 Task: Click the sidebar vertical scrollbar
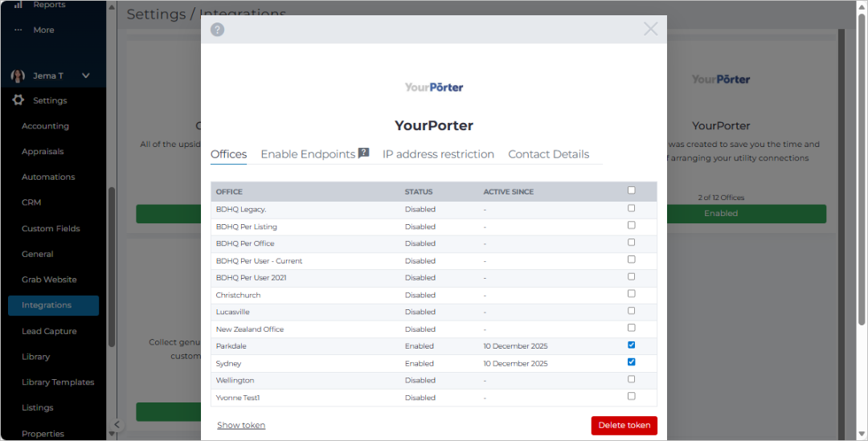[111, 267]
